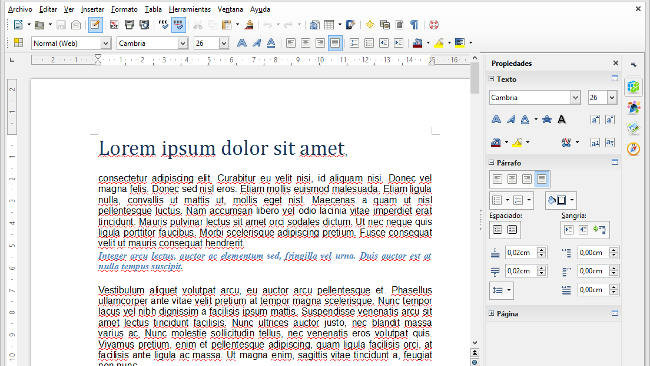Toggle strikethrough in the sidebar Texto section
Screen dimensions: 650x366
[x=547, y=120]
